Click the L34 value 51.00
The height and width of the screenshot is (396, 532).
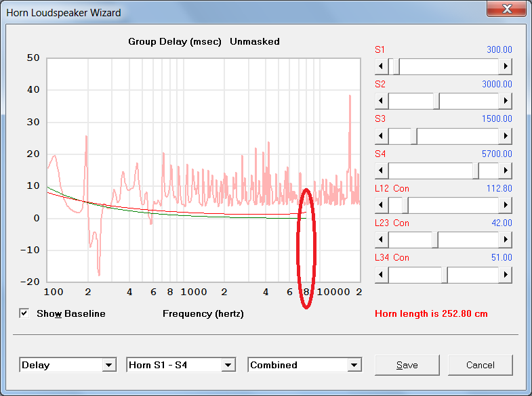click(502, 257)
